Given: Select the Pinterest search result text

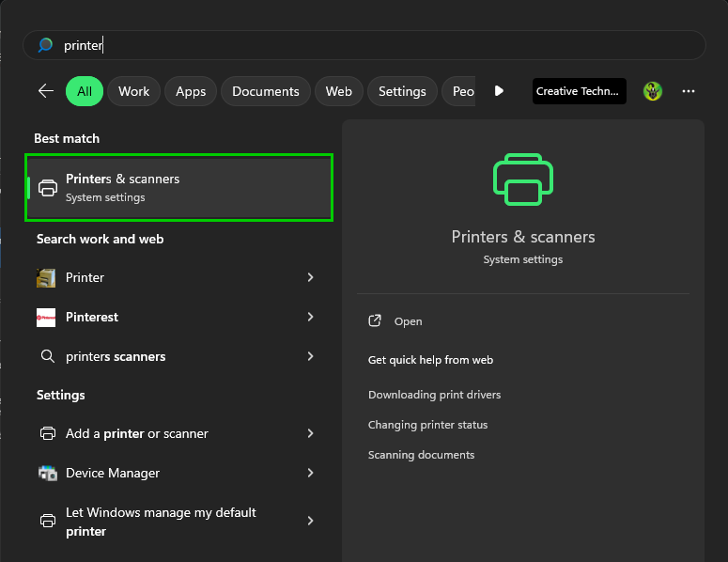Looking at the screenshot, I should [x=92, y=318].
